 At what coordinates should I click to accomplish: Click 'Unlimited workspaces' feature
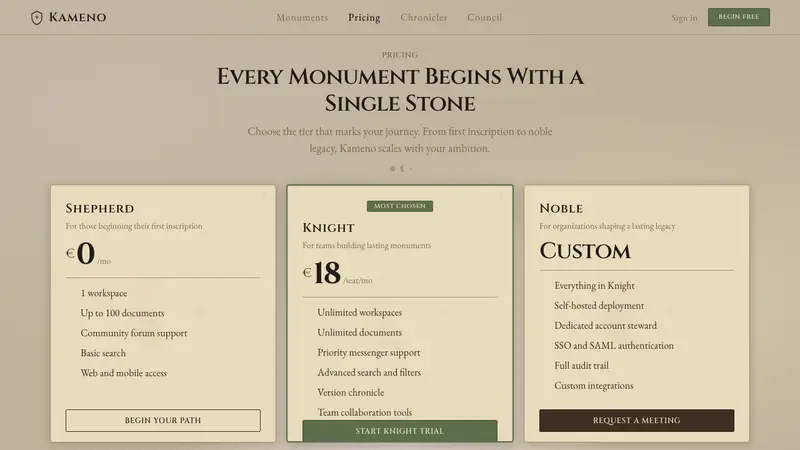point(360,312)
